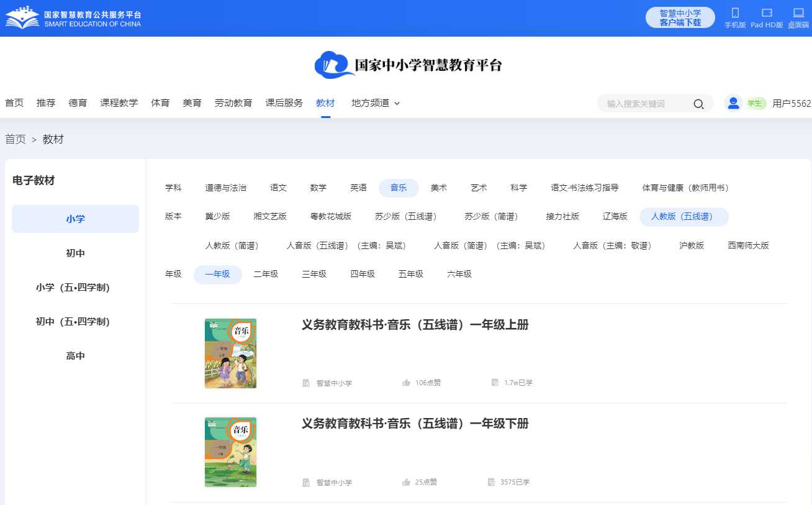
Task: Expand the 地方频道 dropdown
Action: 376,103
